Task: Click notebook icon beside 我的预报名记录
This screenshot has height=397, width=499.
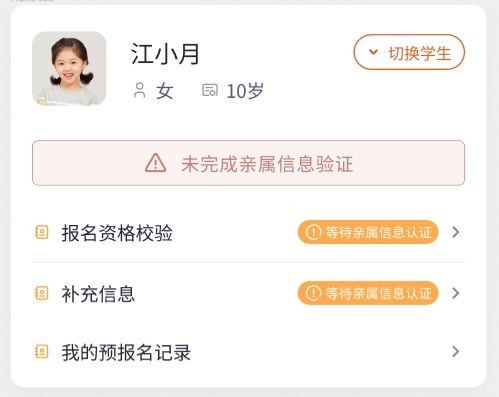Action: pyautogui.click(x=42, y=352)
